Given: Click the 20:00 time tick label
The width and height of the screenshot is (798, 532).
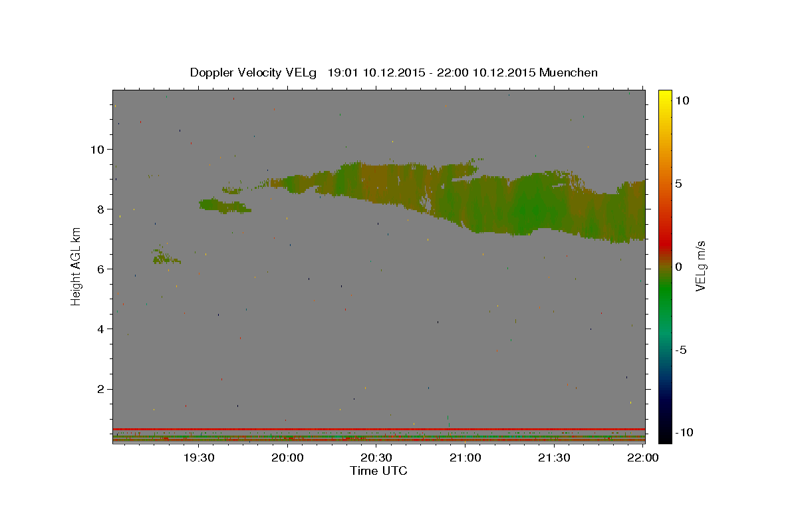Looking at the screenshot, I should tap(287, 458).
